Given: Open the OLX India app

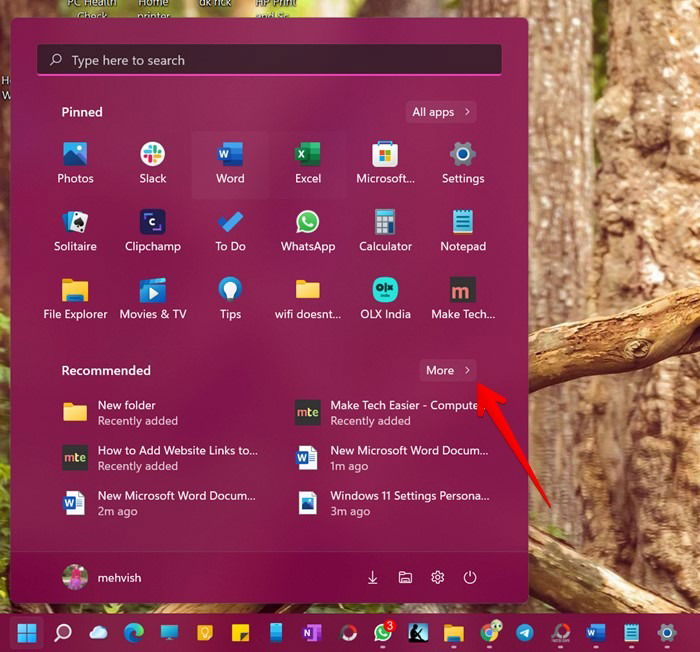Looking at the screenshot, I should click(x=385, y=299).
